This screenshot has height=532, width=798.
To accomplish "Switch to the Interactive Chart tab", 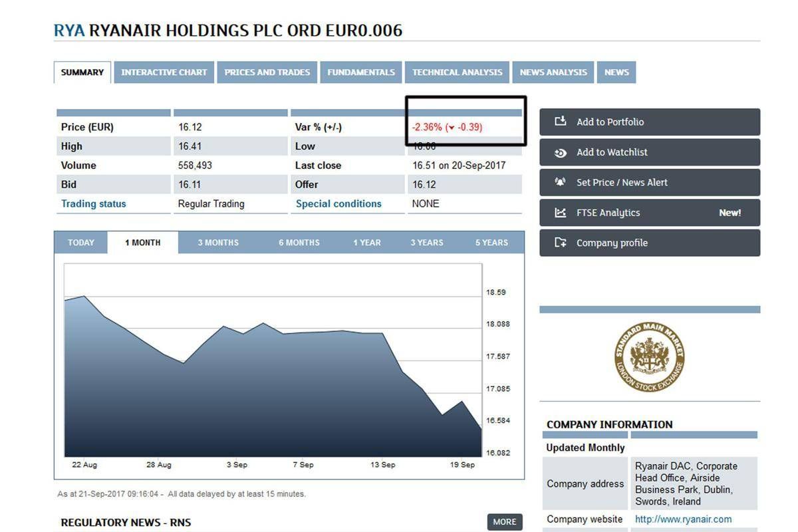I will point(164,72).
